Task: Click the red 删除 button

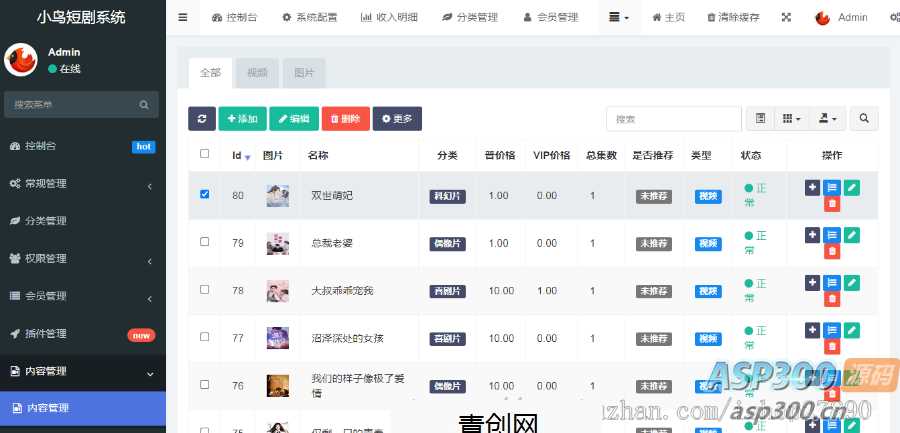Action: (x=346, y=119)
